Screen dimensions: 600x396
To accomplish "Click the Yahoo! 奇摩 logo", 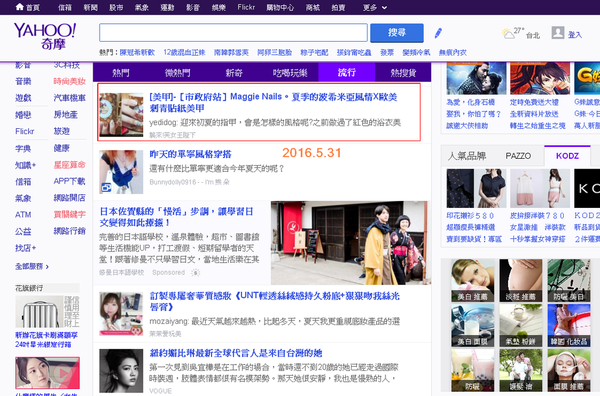I will [45, 36].
